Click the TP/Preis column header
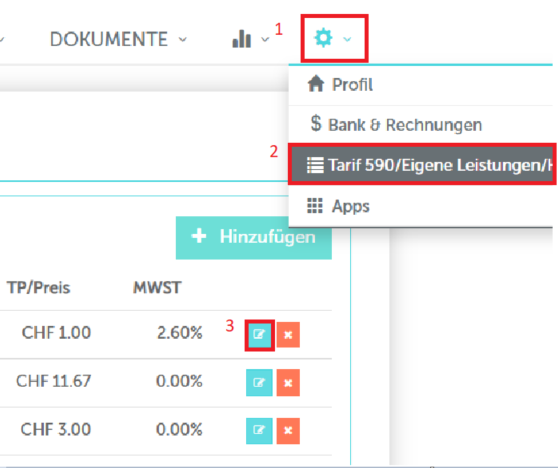 (38, 288)
